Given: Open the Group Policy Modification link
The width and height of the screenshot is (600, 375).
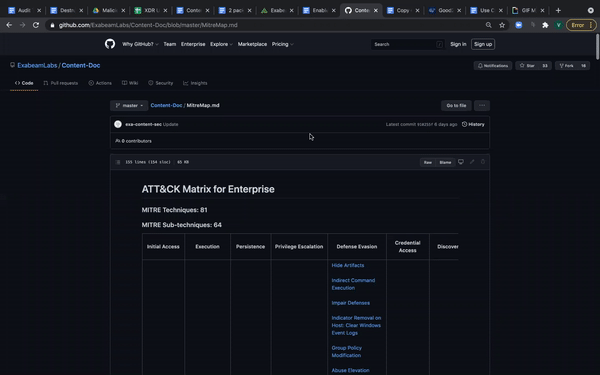Looking at the screenshot, I should 346,351.
